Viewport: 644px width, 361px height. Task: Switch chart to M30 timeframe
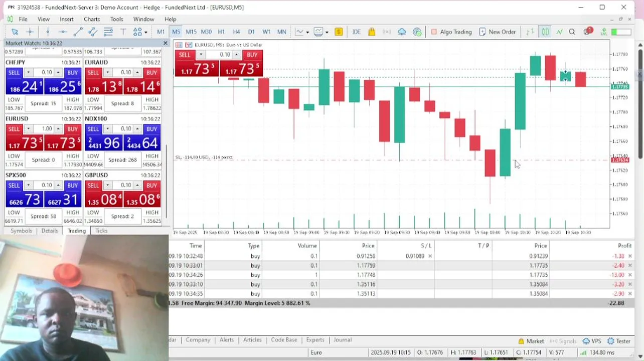[206, 32]
